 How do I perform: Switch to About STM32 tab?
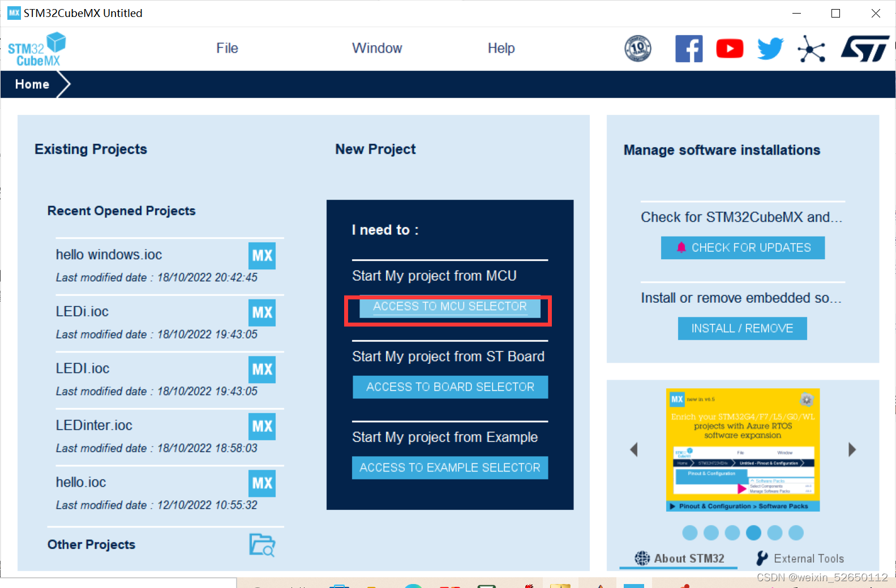(679, 559)
